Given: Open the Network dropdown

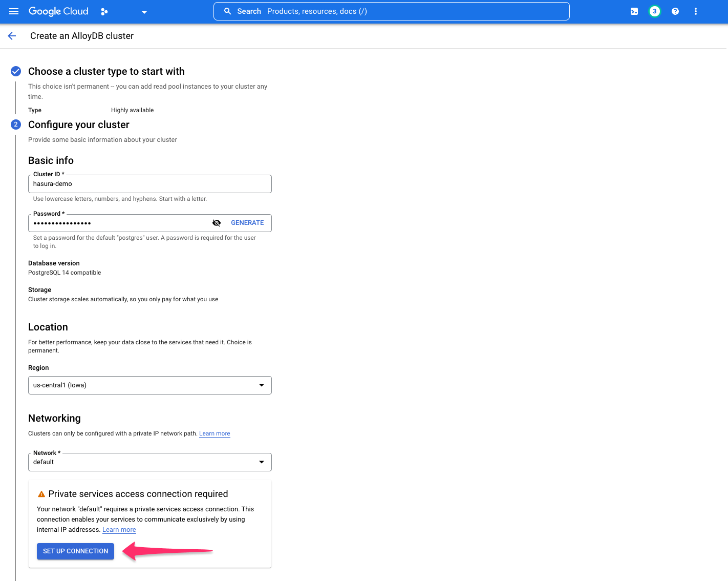Looking at the screenshot, I should (262, 462).
